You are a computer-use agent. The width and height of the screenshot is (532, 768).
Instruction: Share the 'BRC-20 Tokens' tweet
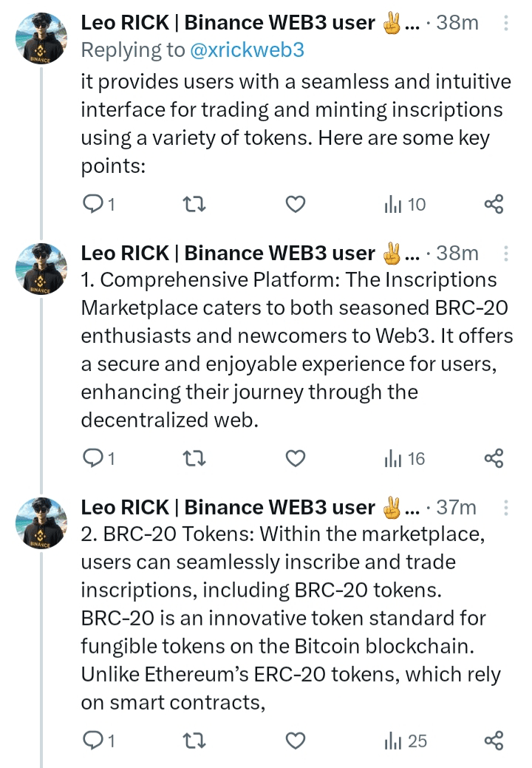tap(494, 740)
